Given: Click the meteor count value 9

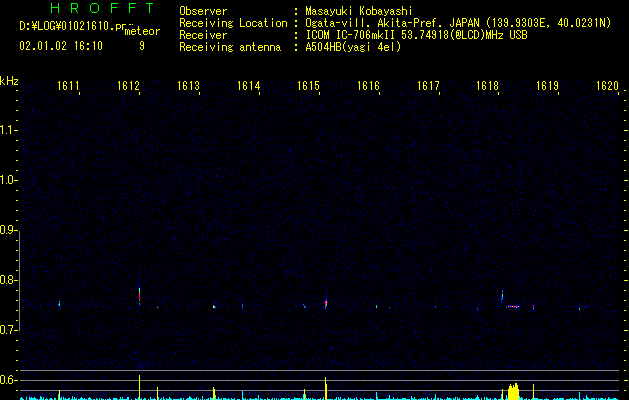Looking at the screenshot, I should pyautogui.click(x=142, y=46).
